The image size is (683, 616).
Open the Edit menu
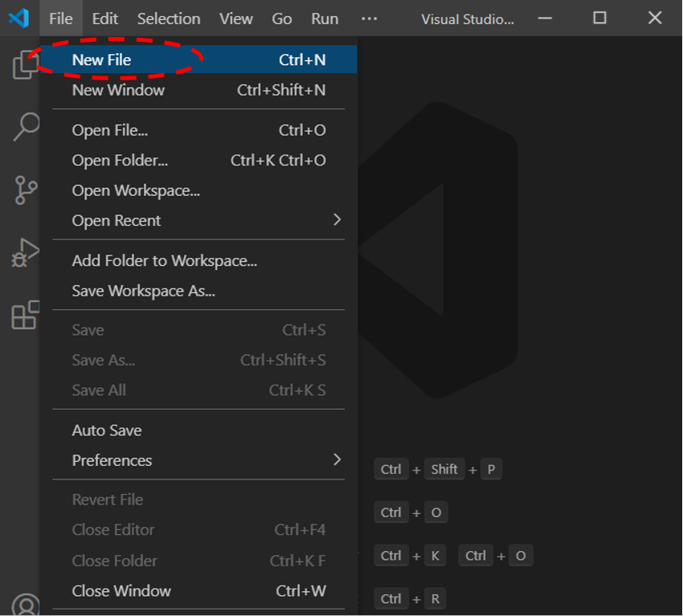coord(104,18)
